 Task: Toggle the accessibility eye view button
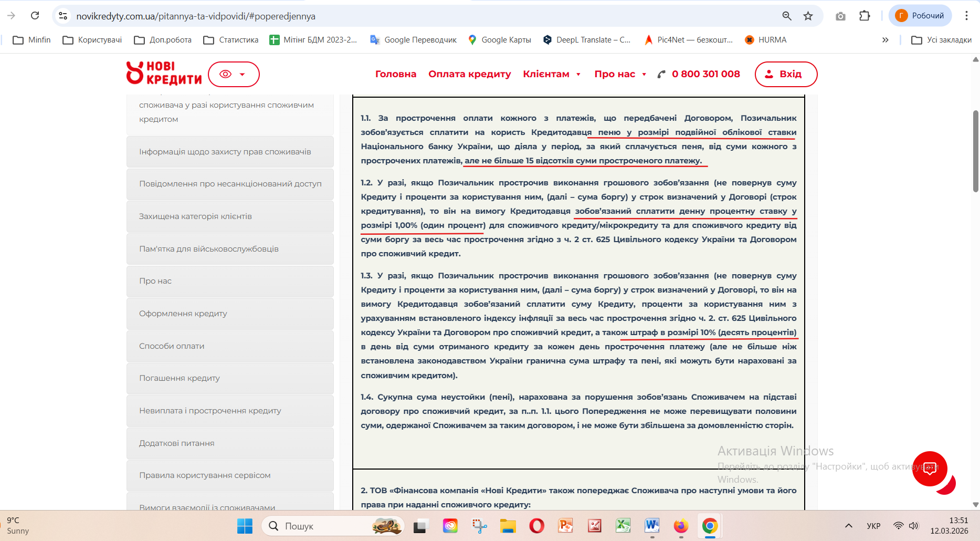[x=225, y=74]
